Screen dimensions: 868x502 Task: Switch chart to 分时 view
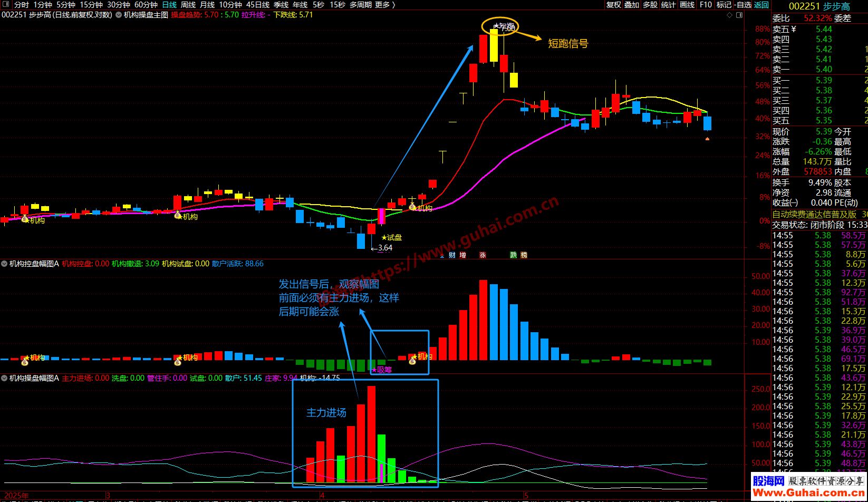[x=22, y=5]
